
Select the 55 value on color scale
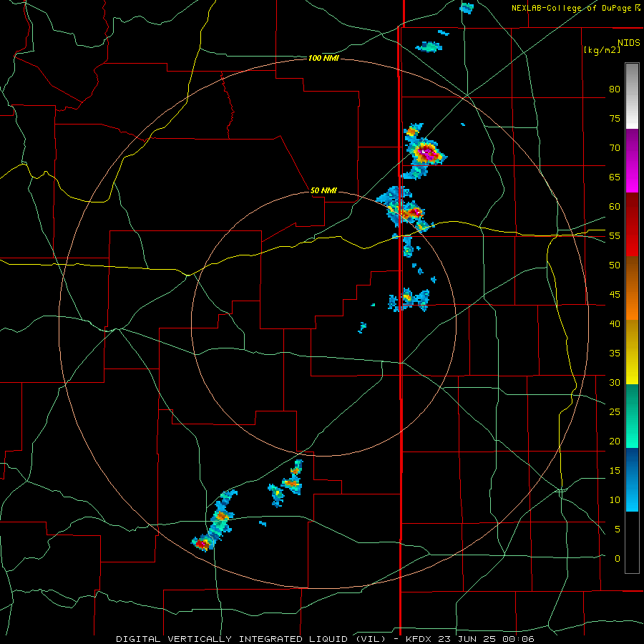[x=615, y=235]
